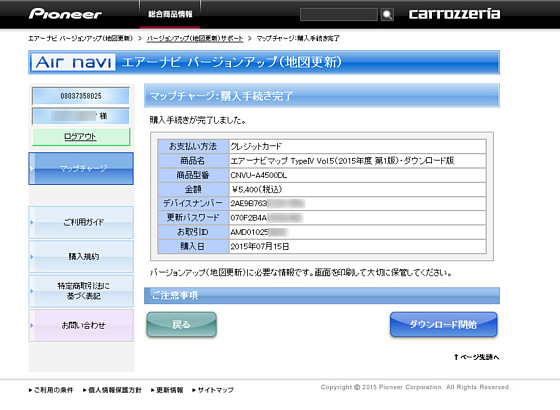The image size is (560, 410).
Task: Click the header search input field
Action: [x=339, y=15]
